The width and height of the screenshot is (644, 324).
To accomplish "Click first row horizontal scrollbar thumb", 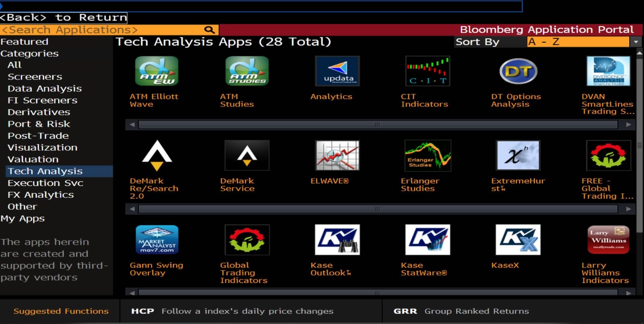I will coord(378,125).
